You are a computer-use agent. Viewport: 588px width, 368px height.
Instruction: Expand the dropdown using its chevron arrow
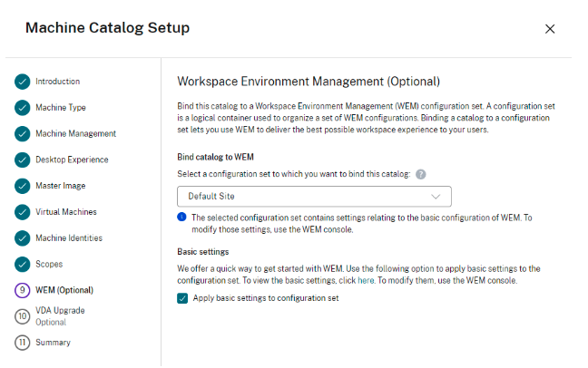point(436,196)
